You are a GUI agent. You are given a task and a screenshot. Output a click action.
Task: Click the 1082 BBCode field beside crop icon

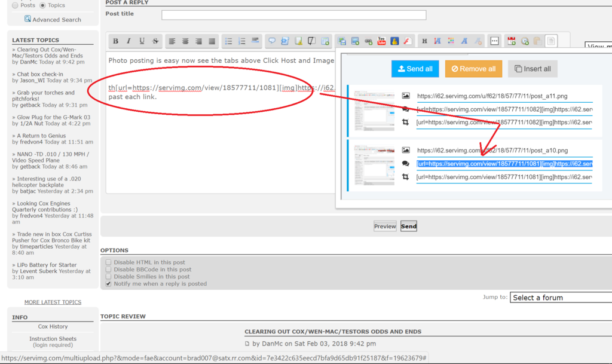pyautogui.click(x=504, y=123)
